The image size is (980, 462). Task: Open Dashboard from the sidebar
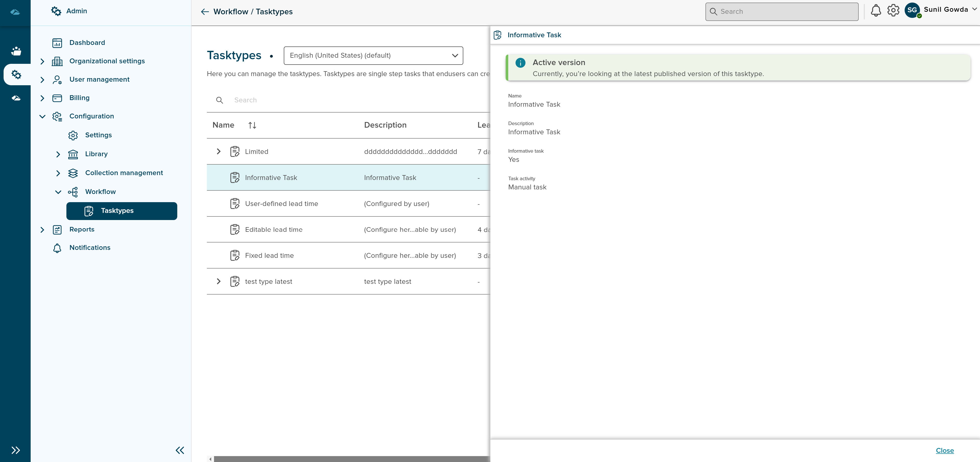(x=87, y=43)
